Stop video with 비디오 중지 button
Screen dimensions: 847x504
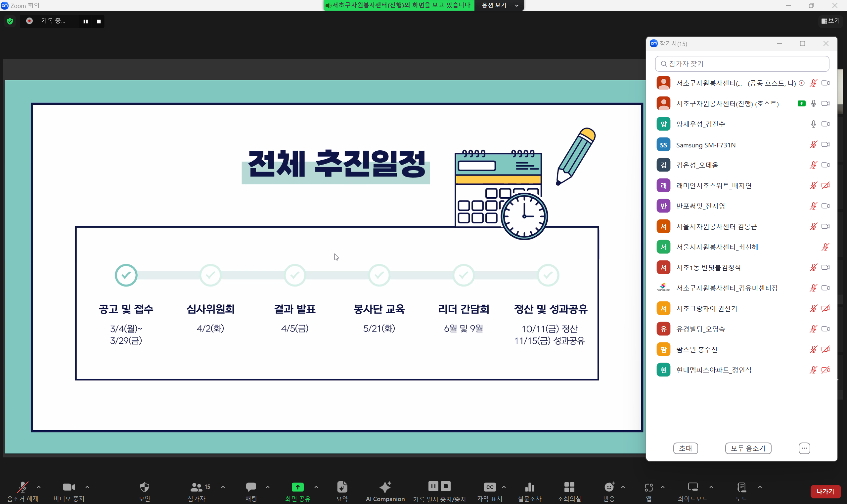click(x=69, y=487)
